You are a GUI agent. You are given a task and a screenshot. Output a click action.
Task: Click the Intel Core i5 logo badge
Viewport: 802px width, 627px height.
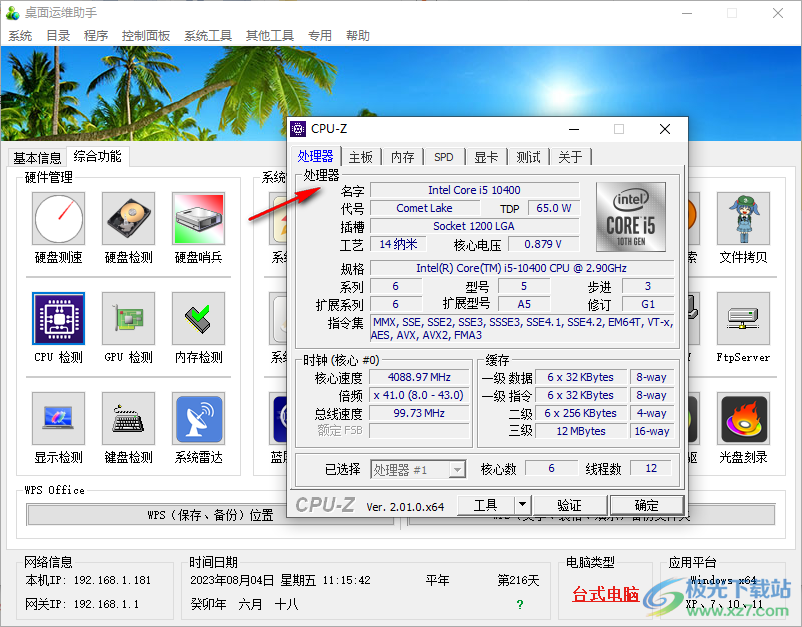pyautogui.click(x=631, y=217)
